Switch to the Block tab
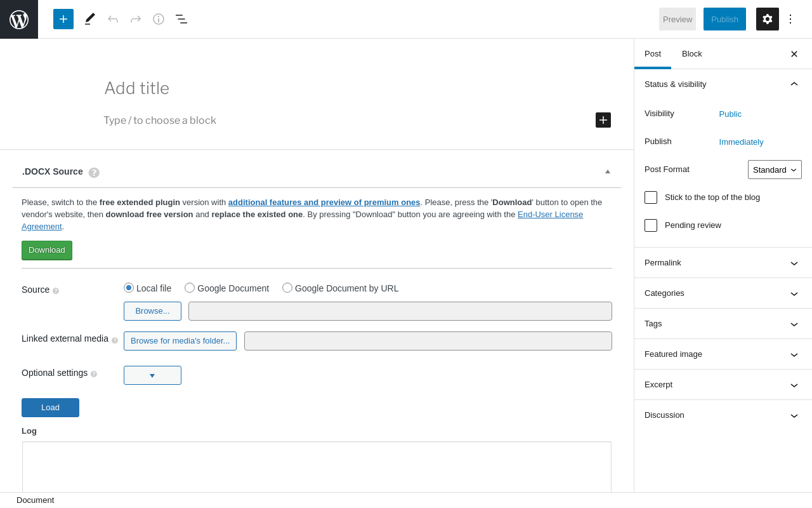Screen dimensions: 812x508 pos(692,54)
